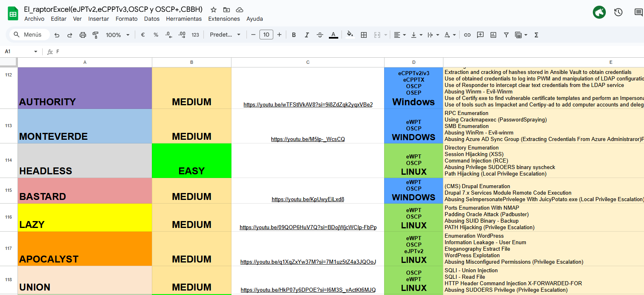Click the paint format roller icon
This screenshot has width=644, height=295.
[95, 35]
